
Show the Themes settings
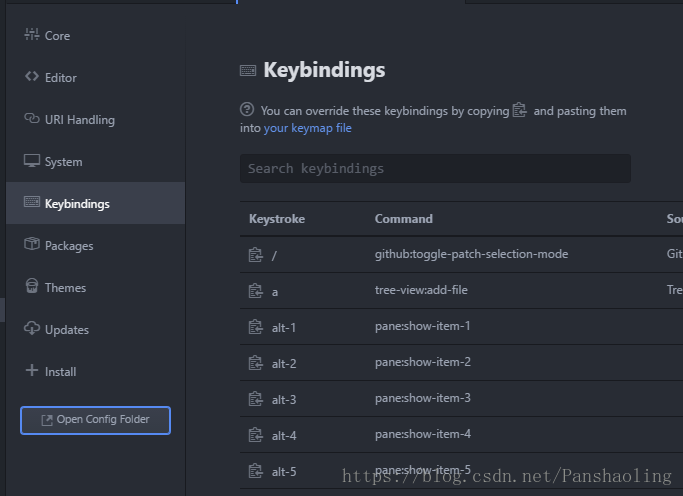pos(65,288)
